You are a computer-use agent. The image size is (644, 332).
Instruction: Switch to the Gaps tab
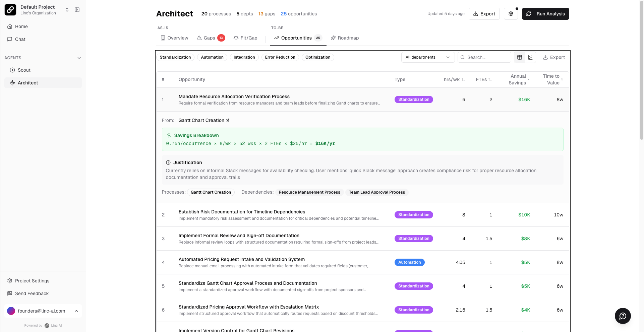click(210, 38)
